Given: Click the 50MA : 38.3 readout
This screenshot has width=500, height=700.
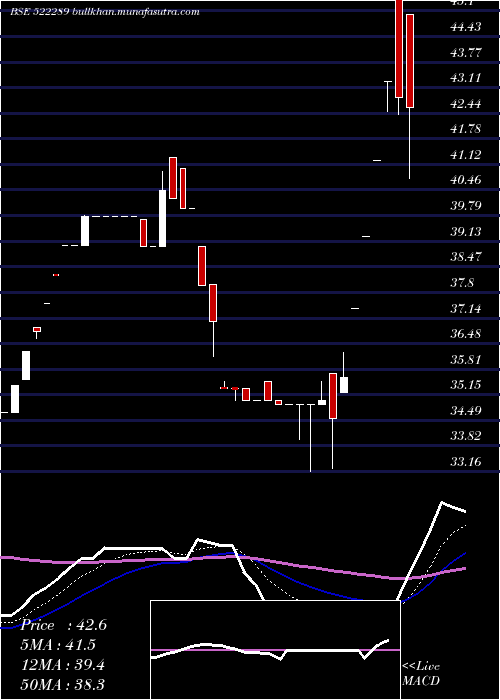Looking at the screenshot, I should [x=63, y=685].
